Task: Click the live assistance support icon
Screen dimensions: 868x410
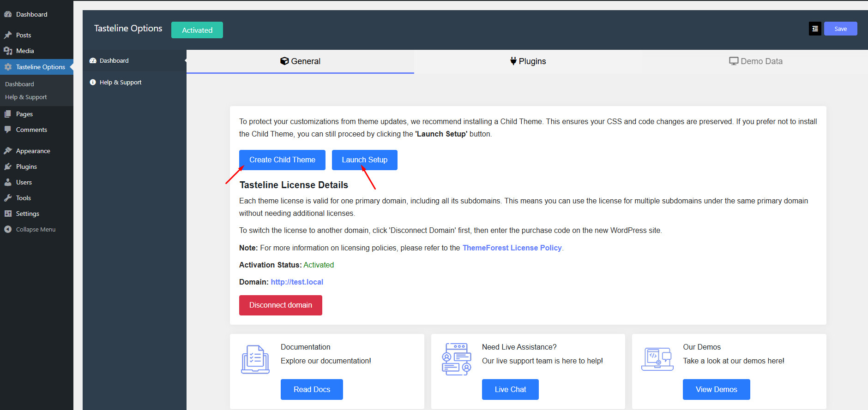Action: point(456,359)
